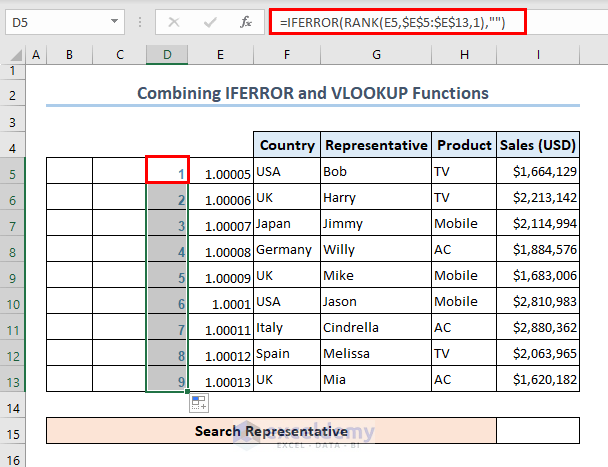Screen dimensions: 608x467
Task: Click the Insert Function fx icon
Action: (x=246, y=22)
